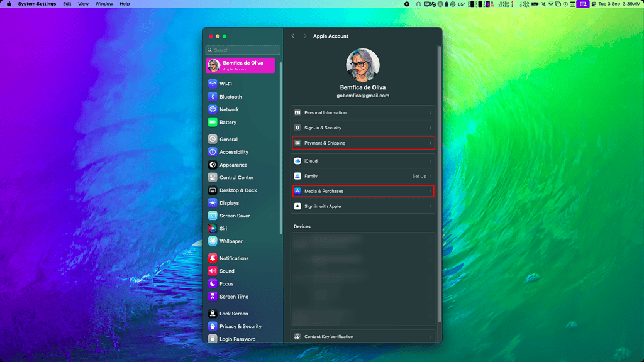Click the Wi-Fi icon in sidebar
644x362 pixels.
[213, 84]
